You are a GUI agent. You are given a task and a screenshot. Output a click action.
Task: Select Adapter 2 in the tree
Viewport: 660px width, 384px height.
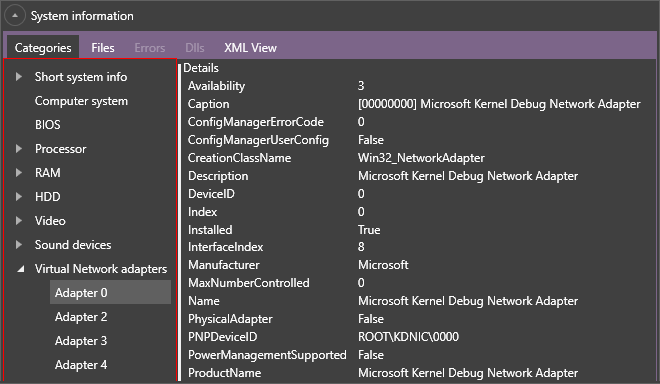point(81,316)
